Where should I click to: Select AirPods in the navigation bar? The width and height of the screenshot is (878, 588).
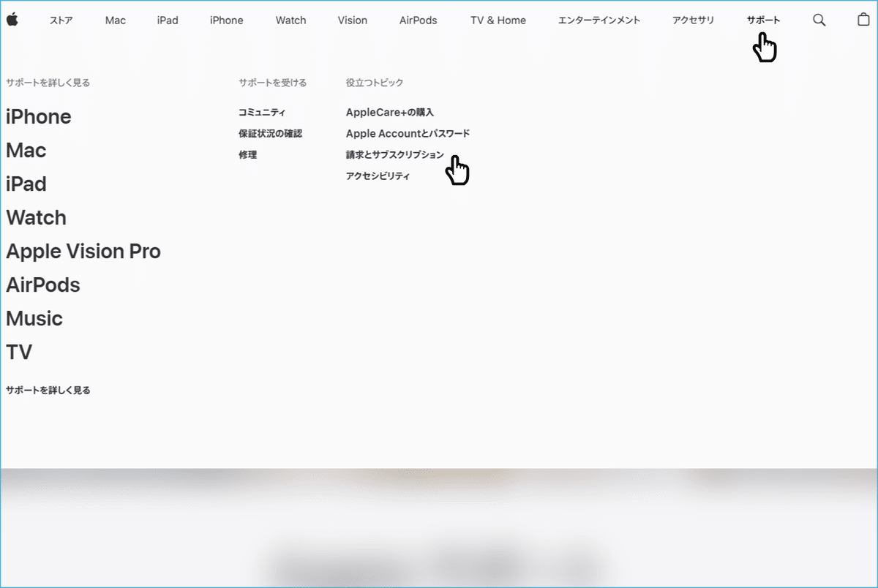(x=418, y=20)
